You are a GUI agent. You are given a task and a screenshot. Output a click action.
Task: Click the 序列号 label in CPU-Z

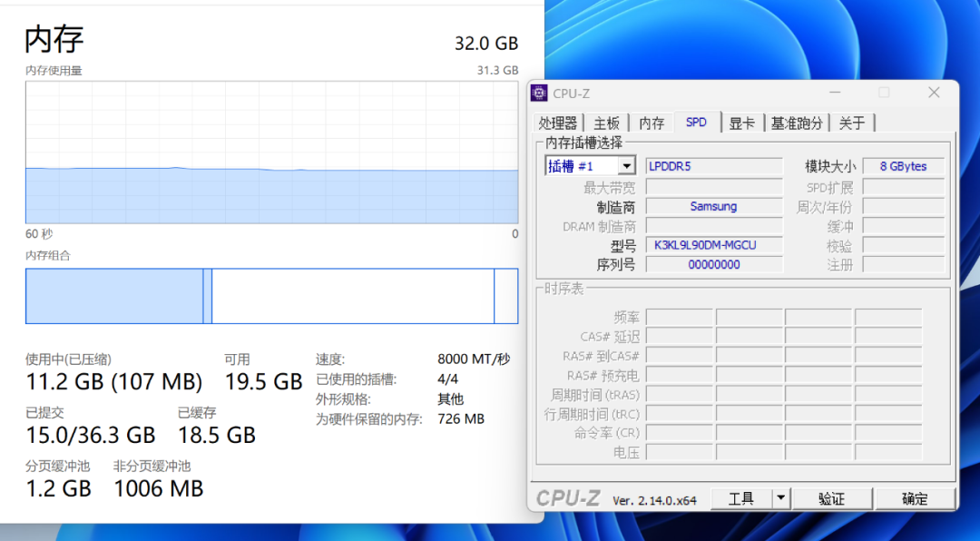click(616, 265)
